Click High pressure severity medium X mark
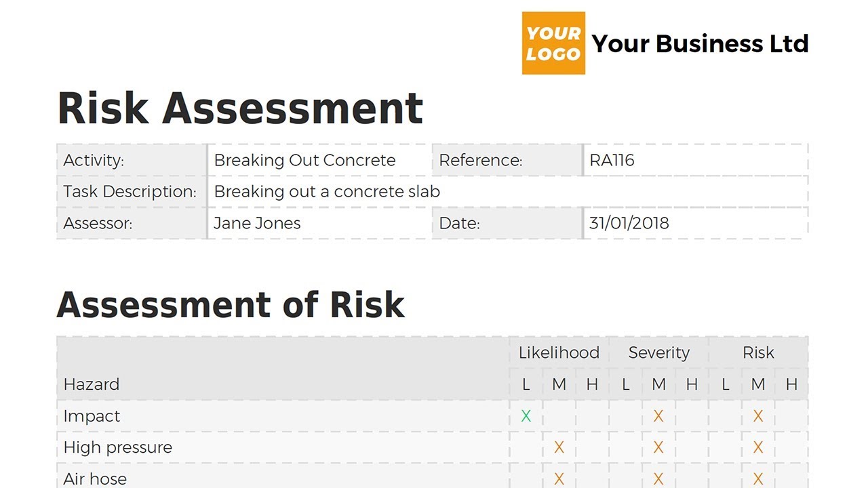The width and height of the screenshot is (868, 488). click(658, 447)
